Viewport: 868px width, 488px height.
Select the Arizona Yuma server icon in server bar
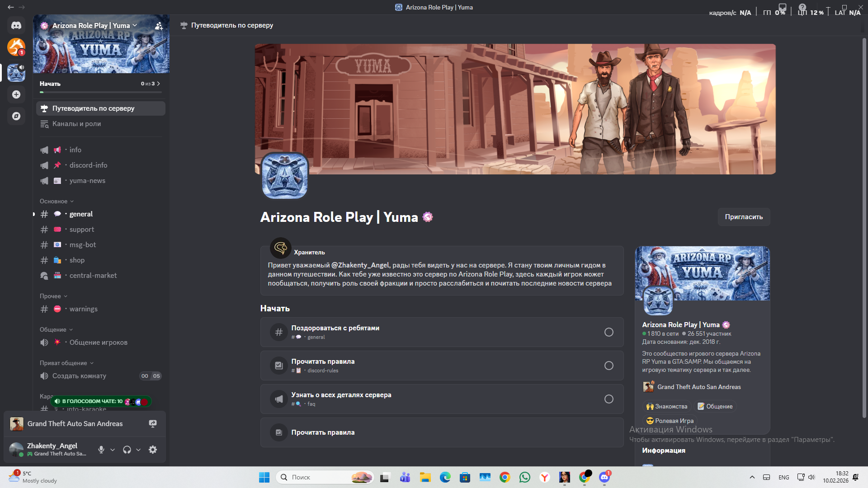(16, 72)
